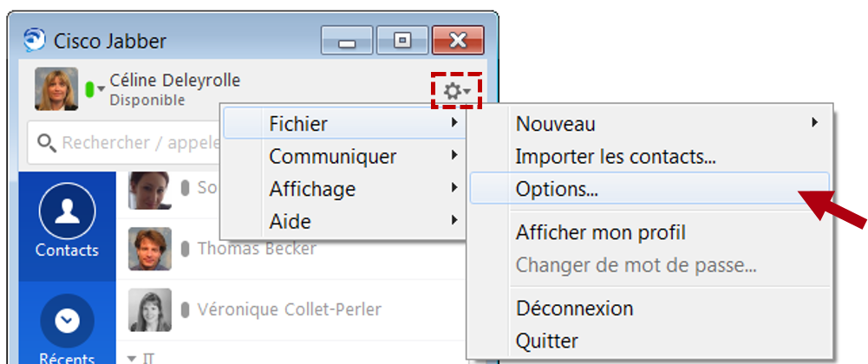Open the gear settings menu icon
This screenshot has height=364, width=868.
click(456, 90)
